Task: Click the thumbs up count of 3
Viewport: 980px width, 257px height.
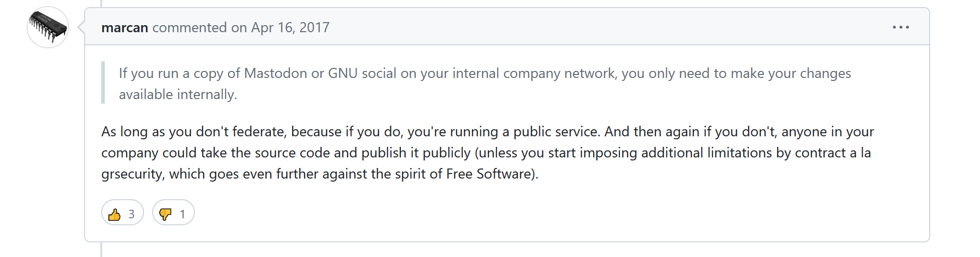Action: point(131,214)
